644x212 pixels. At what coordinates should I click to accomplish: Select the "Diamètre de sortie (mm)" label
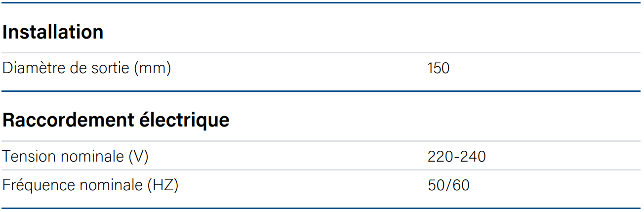tap(87, 68)
